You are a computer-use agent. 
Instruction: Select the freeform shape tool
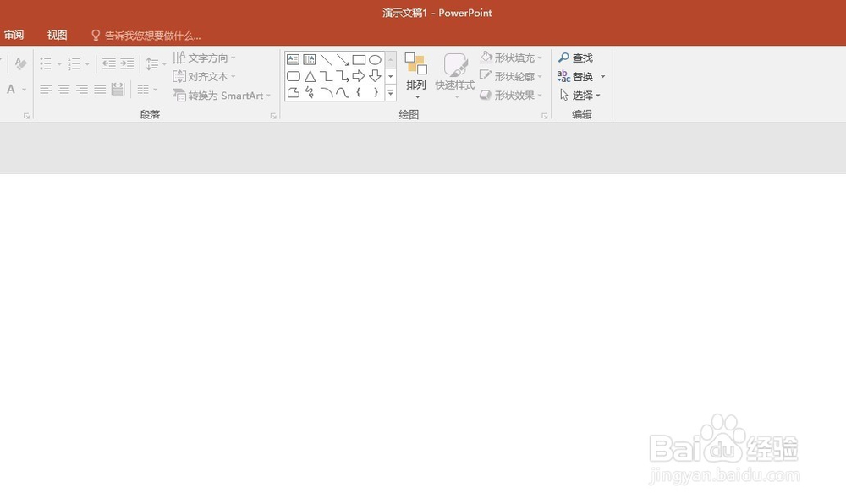pos(293,93)
